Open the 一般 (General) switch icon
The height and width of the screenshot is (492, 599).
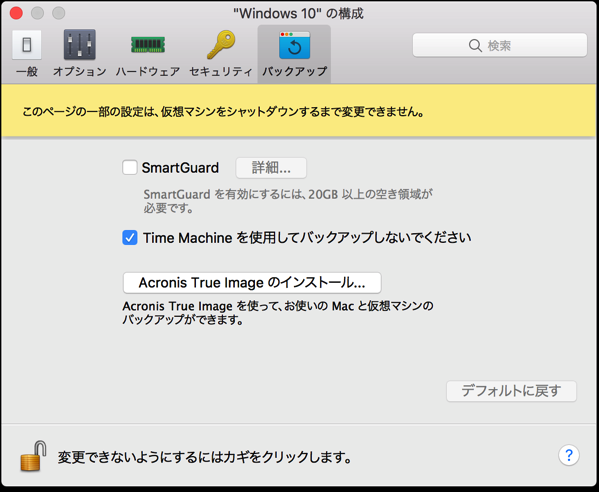[x=27, y=45]
